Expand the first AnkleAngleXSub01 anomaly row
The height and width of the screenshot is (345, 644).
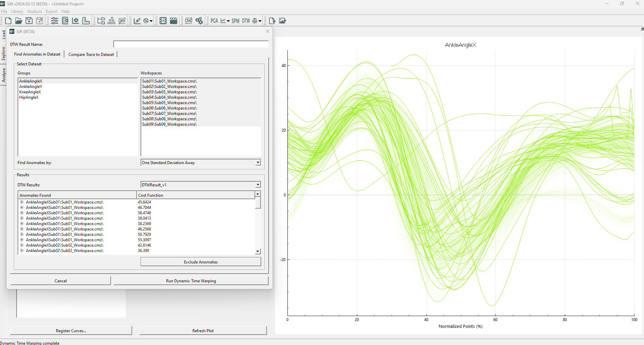coord(22,202)
